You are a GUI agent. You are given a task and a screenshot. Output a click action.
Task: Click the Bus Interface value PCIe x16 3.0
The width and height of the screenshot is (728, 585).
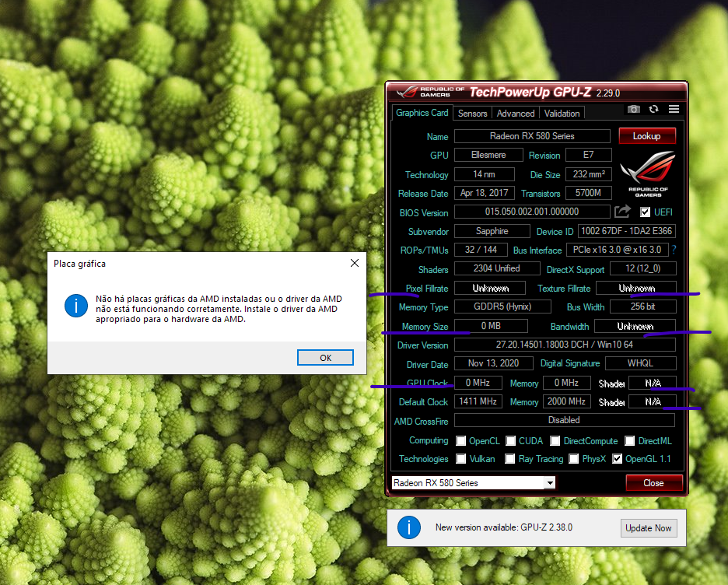click(617, 249)
